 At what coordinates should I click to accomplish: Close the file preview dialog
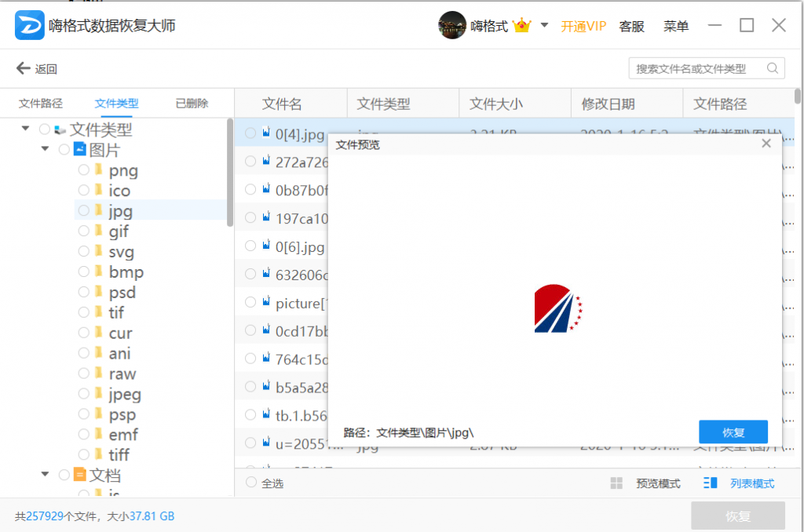[766, 144]
